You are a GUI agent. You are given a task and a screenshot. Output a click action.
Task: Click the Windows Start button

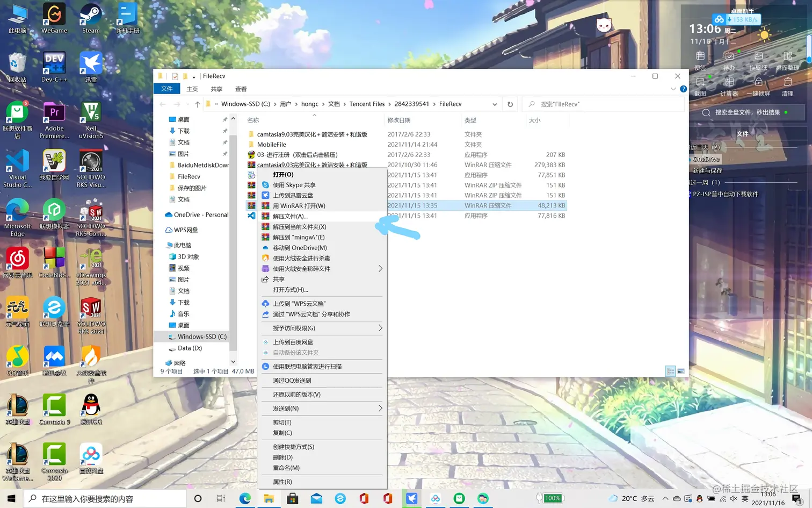(x=11, y=498)
